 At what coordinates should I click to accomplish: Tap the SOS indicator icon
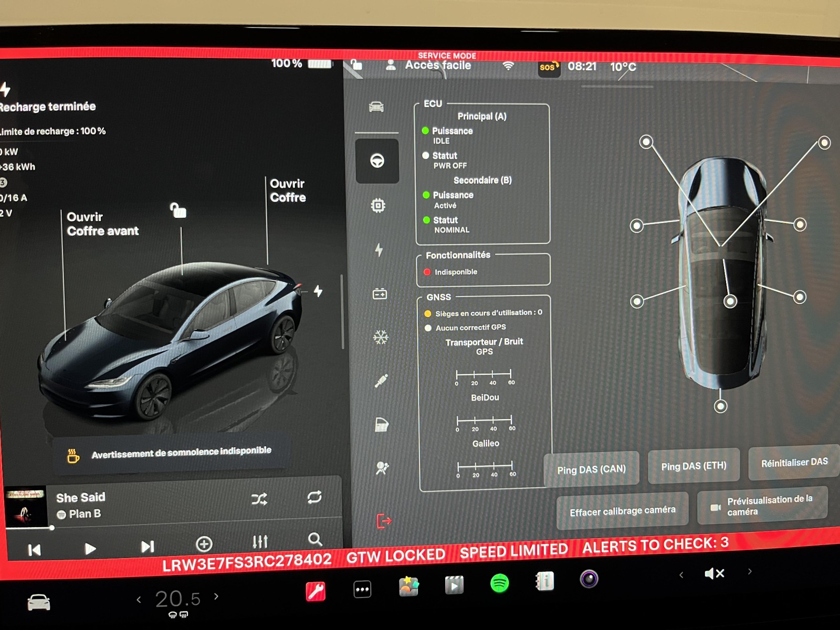pos(549,67)
